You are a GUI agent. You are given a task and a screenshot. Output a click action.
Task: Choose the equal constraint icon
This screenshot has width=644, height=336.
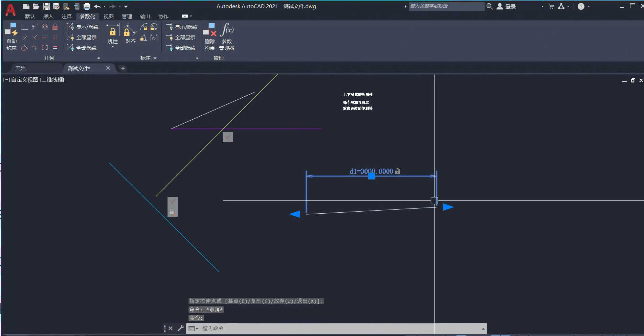click(x=55, y=48)
